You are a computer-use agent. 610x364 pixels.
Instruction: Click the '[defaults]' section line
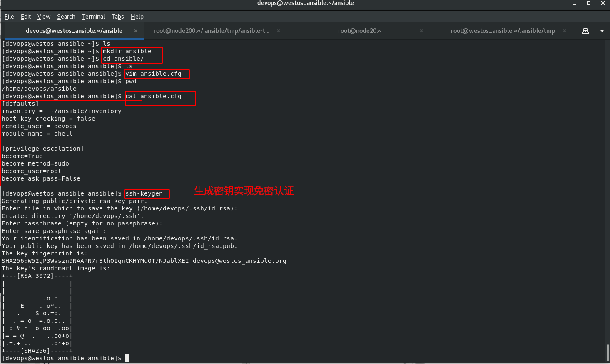(20, 104)
